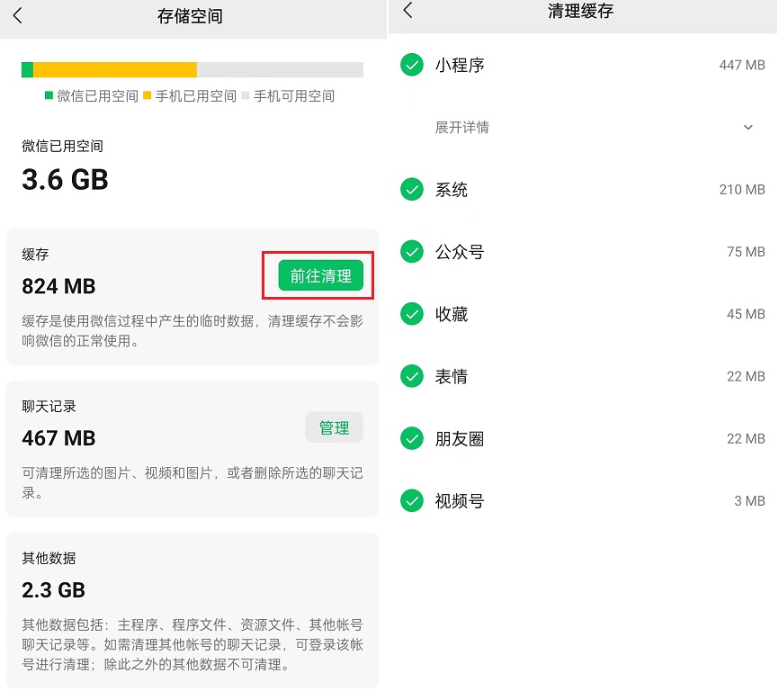Deselect the 朋友圈 cache checkbox
The image size is (779, 700).
pos(412,438)
